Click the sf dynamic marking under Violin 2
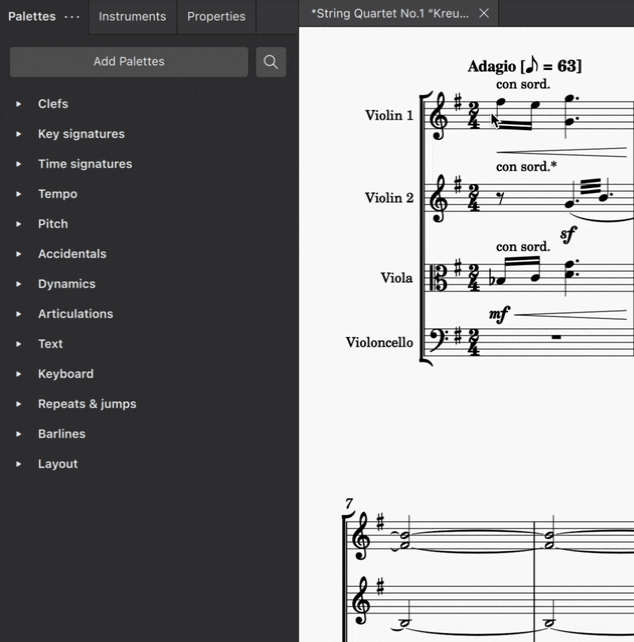 [568, 235]
